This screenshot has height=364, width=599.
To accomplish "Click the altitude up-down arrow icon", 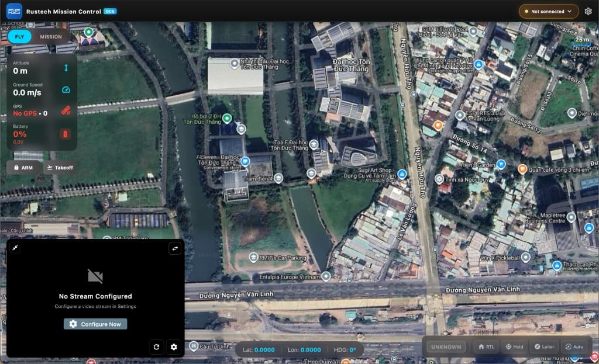I will pyautogui.click(x=66, y=68).
